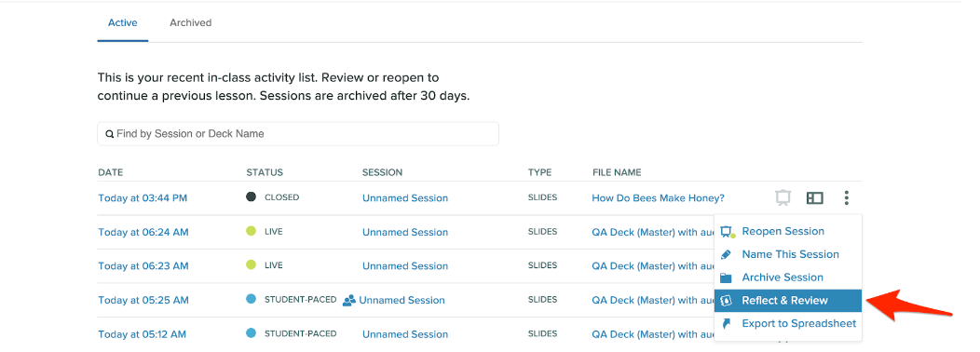Click the Reflect & Review menu icon
Screen dimensions: 980x352
tap(726, 301)
